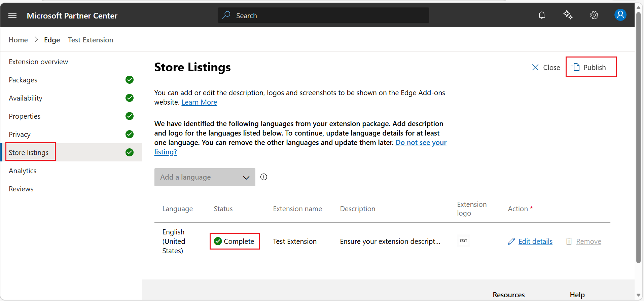This screenshot has height=301, width=644.
Task: Open the notifications bell
Action: [542, 15]
